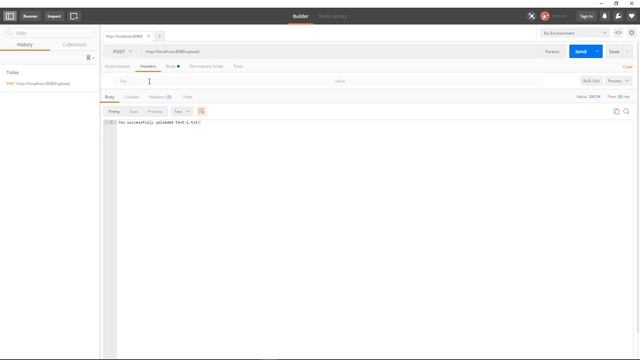
Task: Click the satellite interceptor icon in top bar
Action: coord(531,16)
